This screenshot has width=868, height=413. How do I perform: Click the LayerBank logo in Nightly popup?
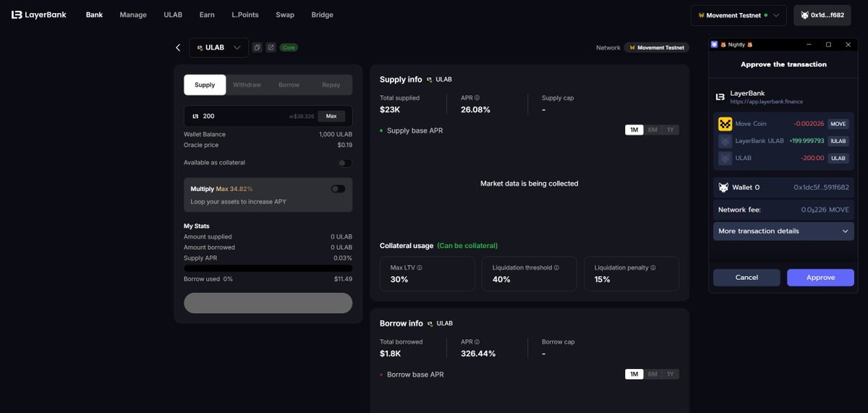point(720,96)
